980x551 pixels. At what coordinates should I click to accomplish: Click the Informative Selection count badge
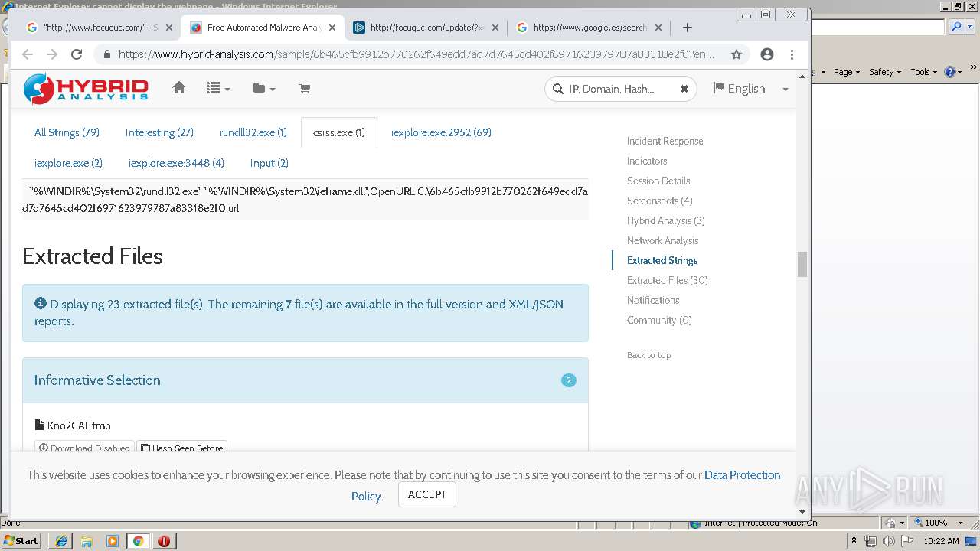pos(569,380)
